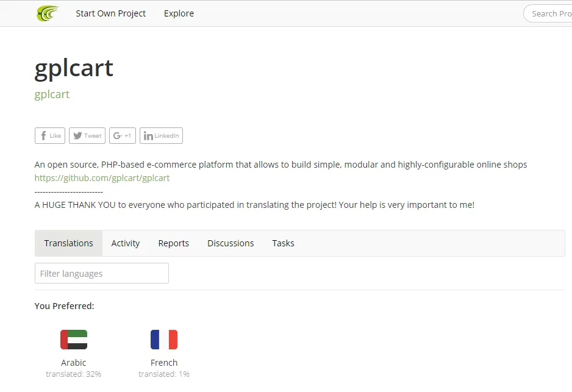
Task: Select the Translations tab
Action: (68, 243)
